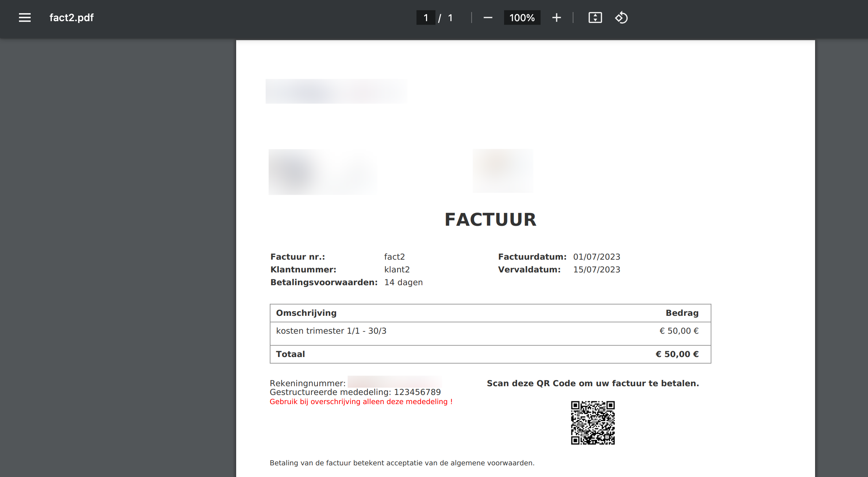Viewport: 868px width, 477px height.
Task: Click the Totaal amount € 50,00 €
Action: point(677,354)
